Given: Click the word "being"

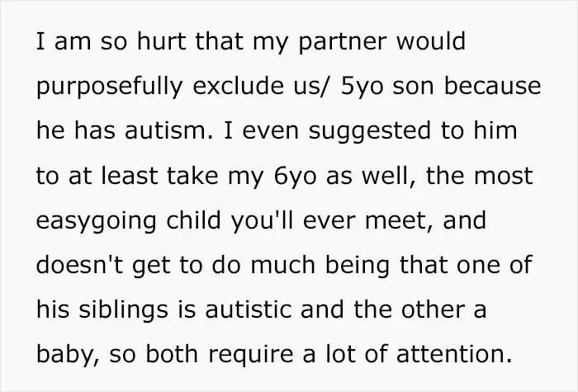Looking at the screenshot, I should 358,266.
